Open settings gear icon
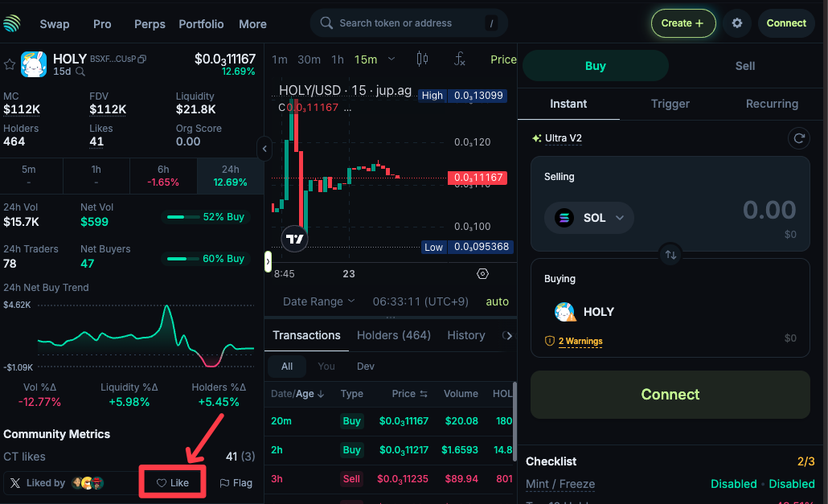This screenshot has width=828, height=504. pyautogui.click(x=736, y=23)
